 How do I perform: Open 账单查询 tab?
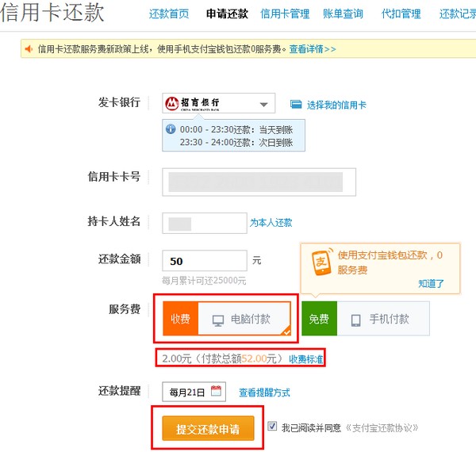(343, 13)
